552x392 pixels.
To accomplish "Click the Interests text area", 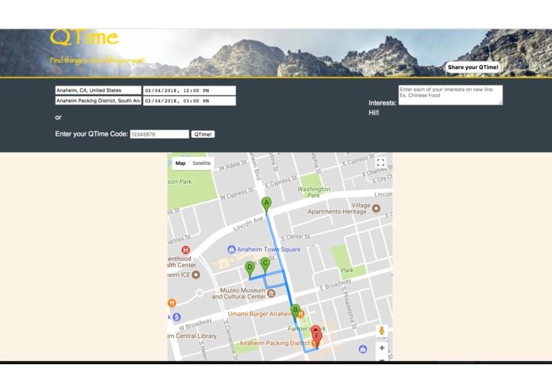I will 450,95.
